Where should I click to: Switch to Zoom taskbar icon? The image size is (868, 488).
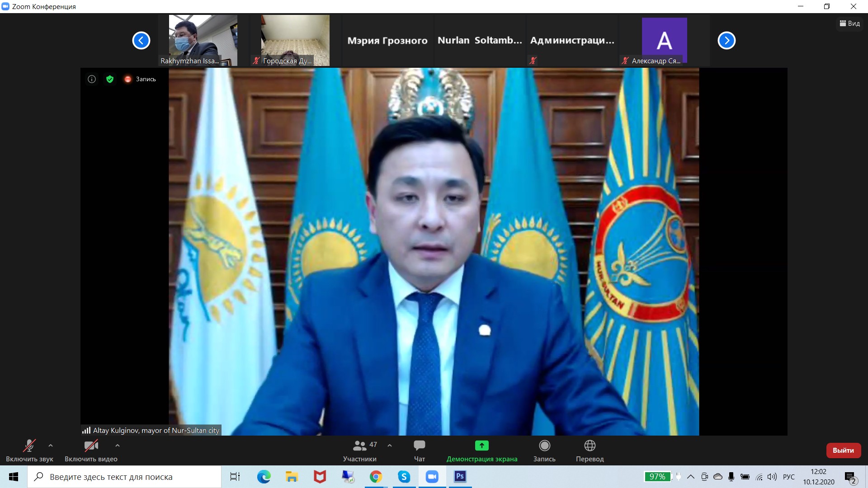pyautogui.click(x=432, y=477)
